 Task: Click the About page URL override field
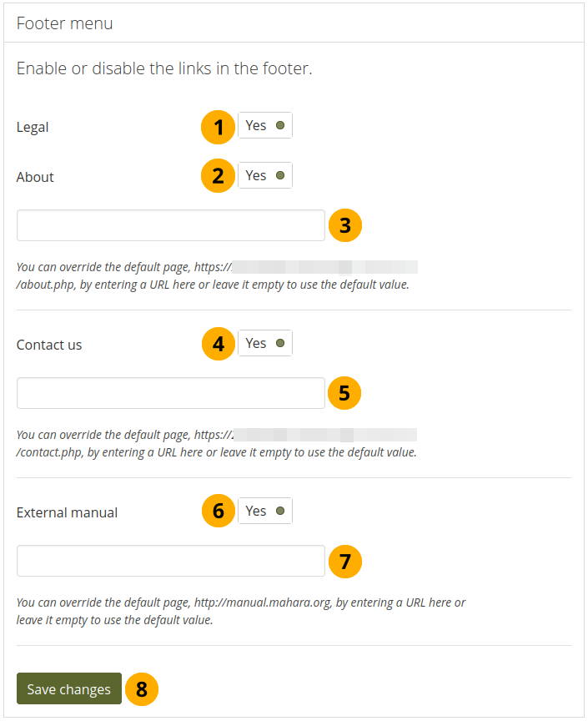coord(170,225)
